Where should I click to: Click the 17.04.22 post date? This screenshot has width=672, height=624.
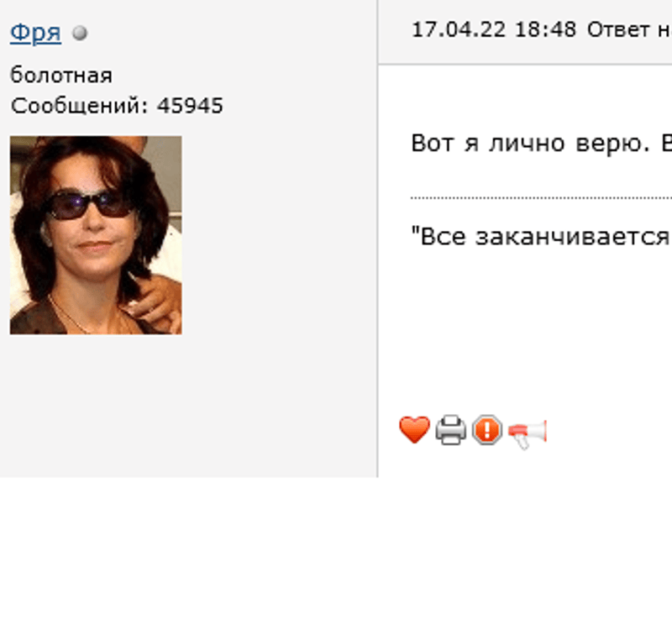pyautogui.click(x=458, y=29)
